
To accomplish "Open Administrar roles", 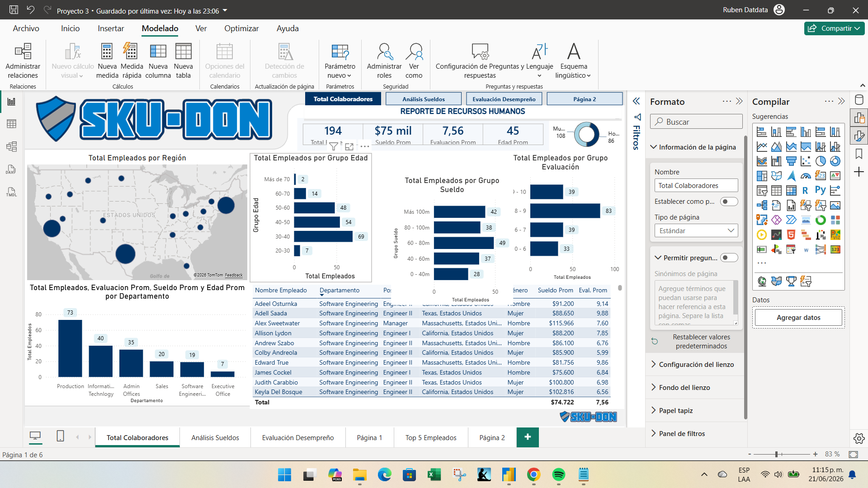I will click(x=384, y=61).
